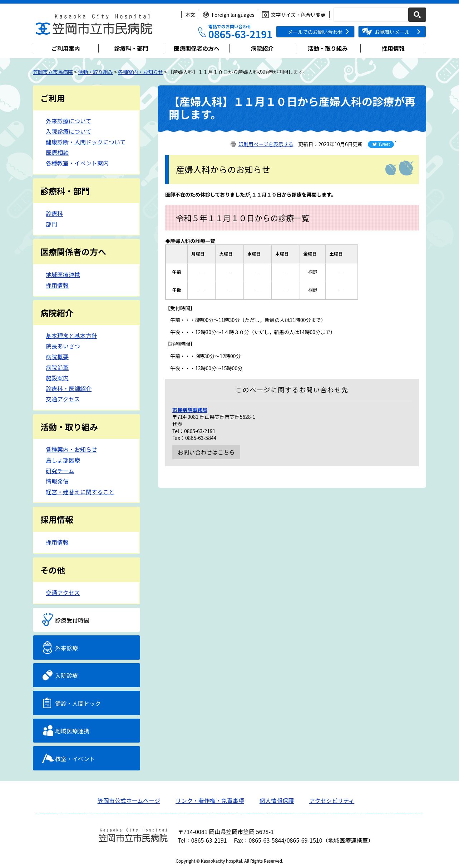Image resolution: width=459 pixels, height=868 pixels.
Task: Open the 活動・取り組み menu
Action: coord(328,49)
